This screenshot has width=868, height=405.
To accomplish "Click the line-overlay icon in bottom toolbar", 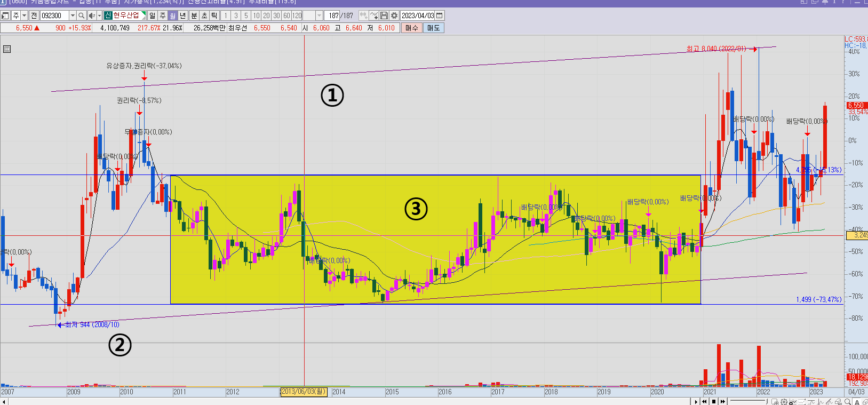I will point(811,402).
